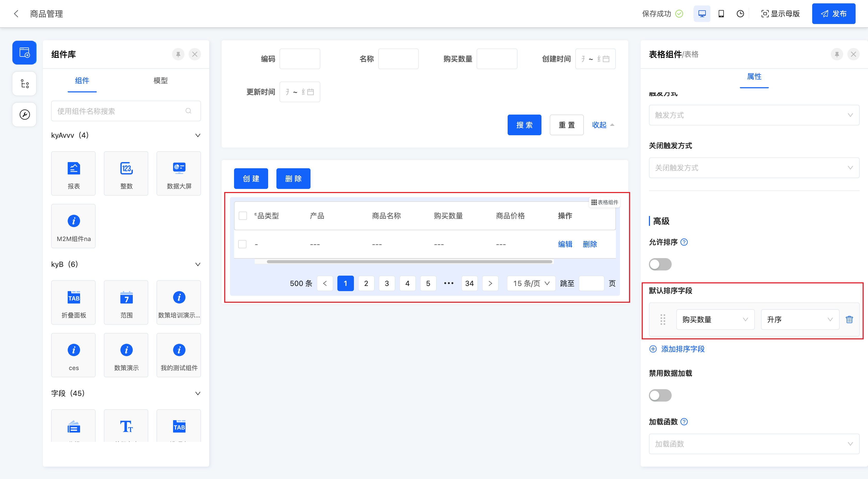Open the 升序 sort order dropdown
The width and height of the screenshot is (868, 479).
click(800, 320)
